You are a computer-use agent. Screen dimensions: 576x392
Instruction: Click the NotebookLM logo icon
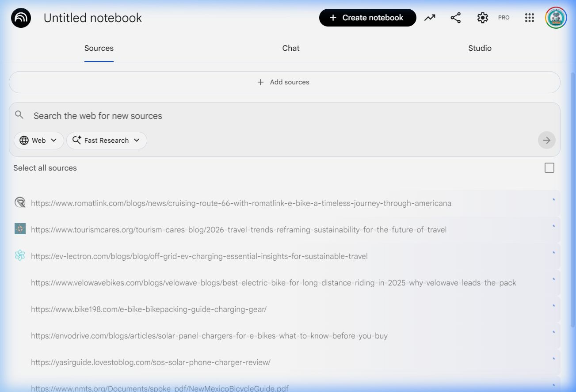click(21, 18)
